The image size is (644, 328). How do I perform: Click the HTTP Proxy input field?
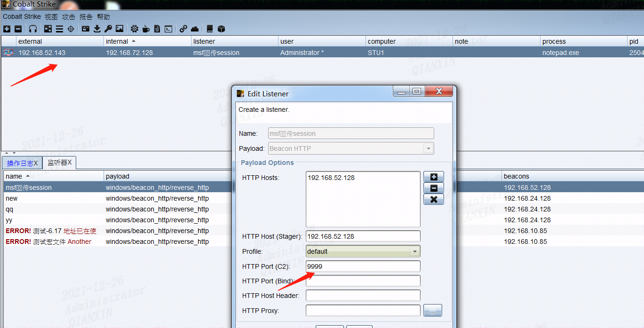tap(363, 311)
